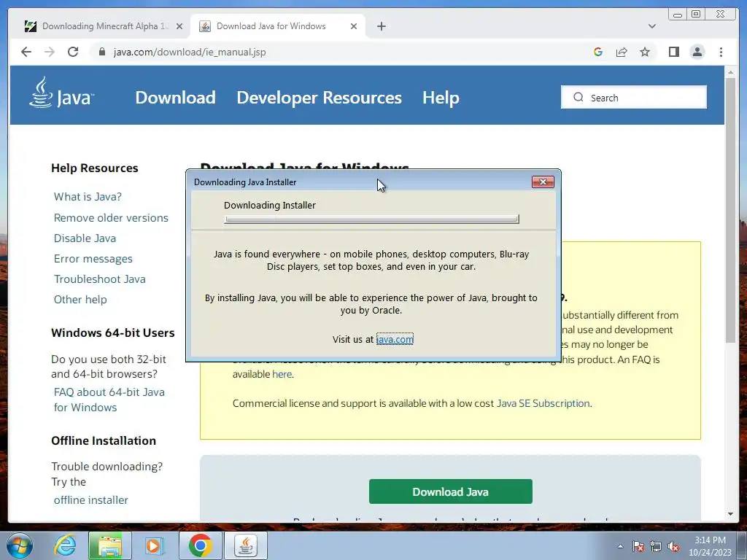This screenshot has height=560, width=747.
Task: Open Action Center flag in tray
Action: tap(638, 546)
